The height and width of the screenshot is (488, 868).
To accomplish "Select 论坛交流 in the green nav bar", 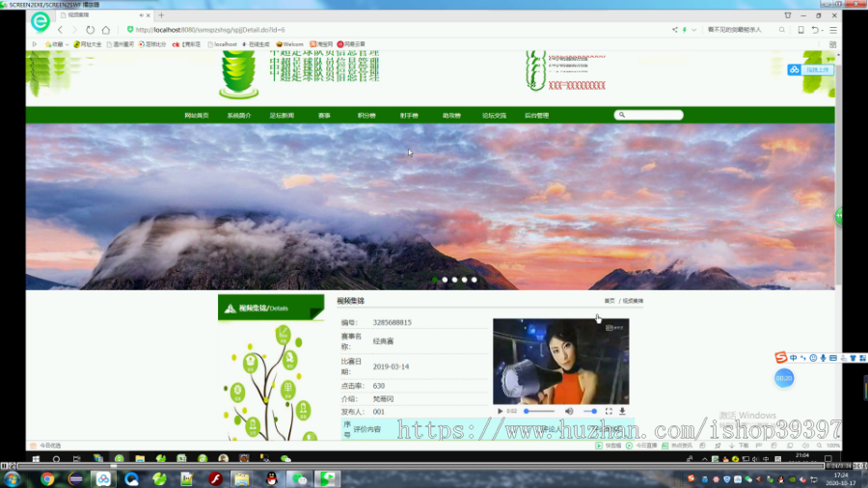I will (x=494, y=116).
